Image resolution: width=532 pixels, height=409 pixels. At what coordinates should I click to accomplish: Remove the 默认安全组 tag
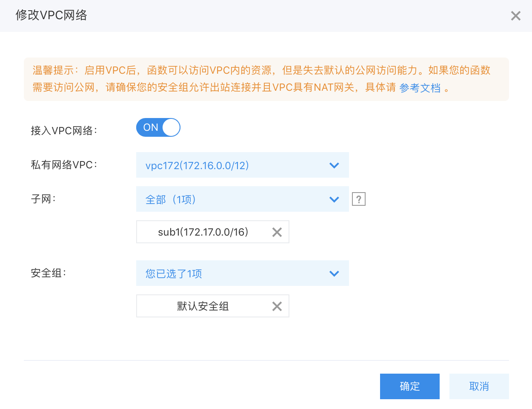(x=277, y=306)
